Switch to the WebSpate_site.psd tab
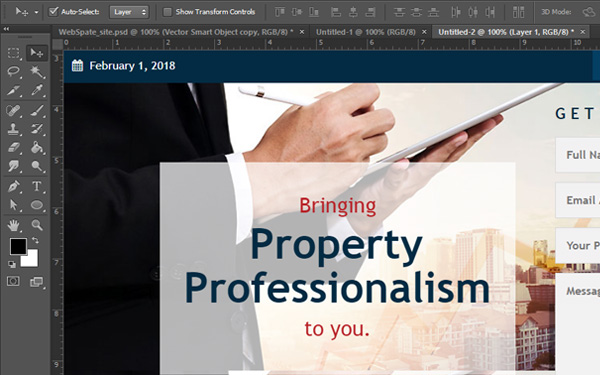 176,32
